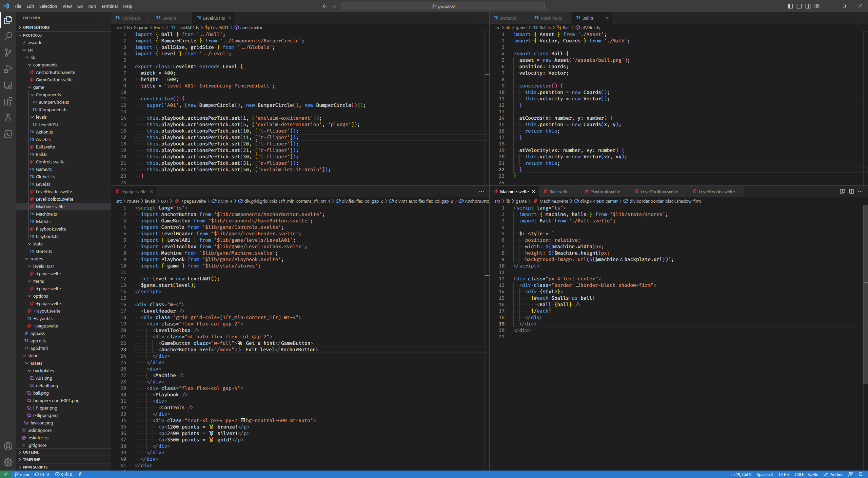The width and height of the screenshot is (868, 478).
Task: Click the Ln 19, Col 9 status item
Action: pos(741,474)
